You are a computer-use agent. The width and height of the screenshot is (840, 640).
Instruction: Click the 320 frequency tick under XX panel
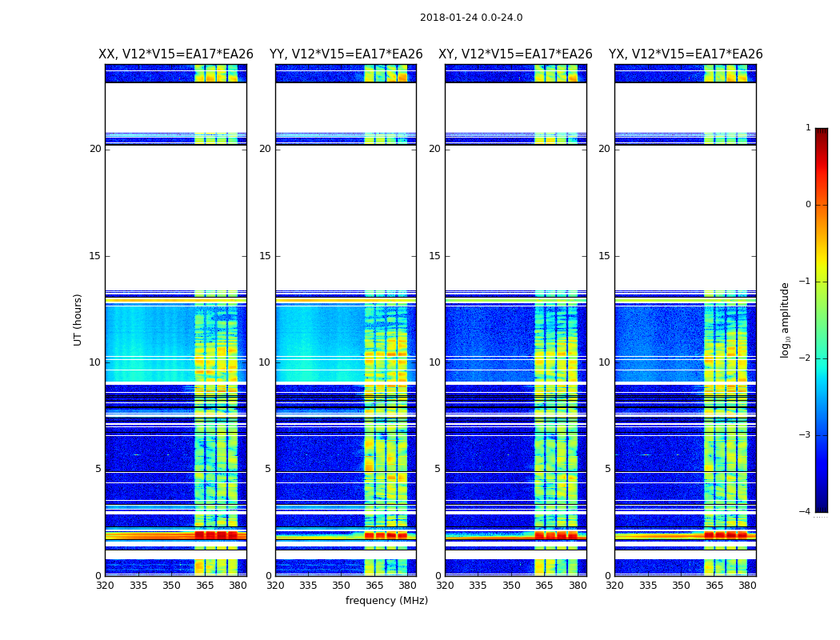(105, 585)
